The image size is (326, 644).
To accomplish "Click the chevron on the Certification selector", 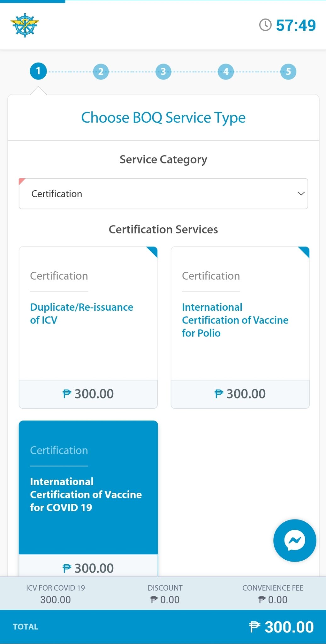I will pyautogui.click(x=301, y=194).
